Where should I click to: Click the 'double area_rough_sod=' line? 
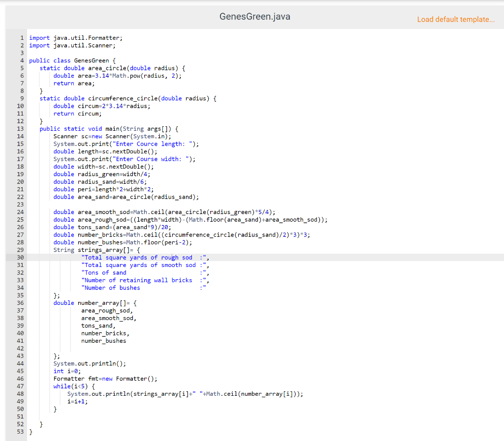(x=190, y=220)
